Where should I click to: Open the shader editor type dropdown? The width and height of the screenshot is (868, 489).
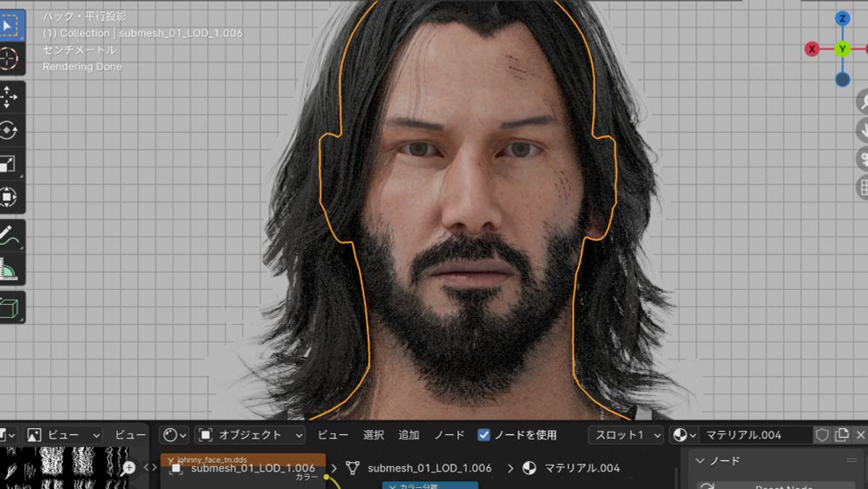click(x=174, y=435)
